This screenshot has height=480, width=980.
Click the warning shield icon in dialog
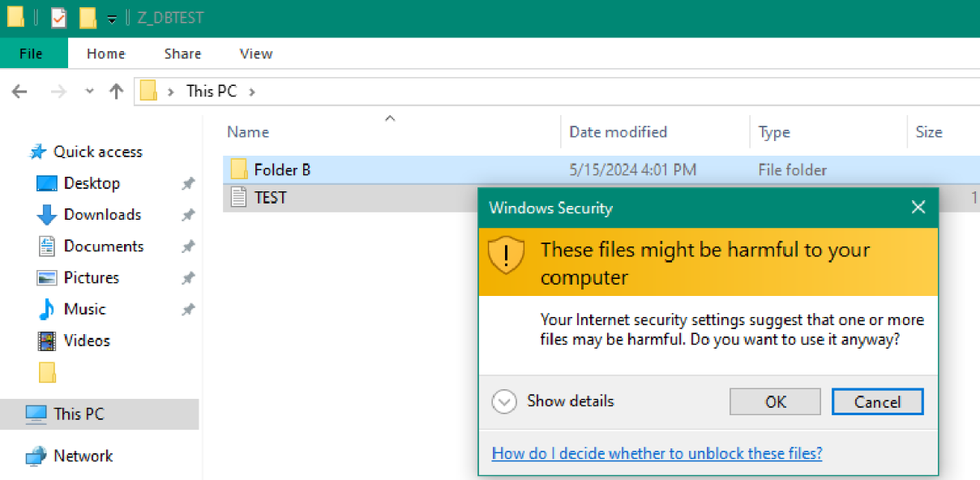tap(507, 255)
